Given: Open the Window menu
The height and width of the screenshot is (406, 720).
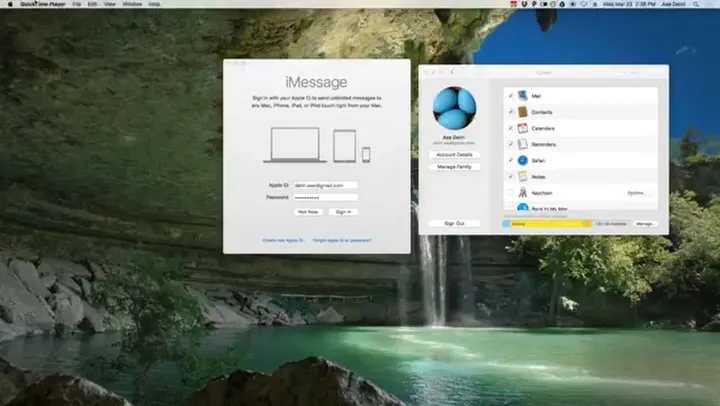Looking at the screenshot, I should pos(132,4).
